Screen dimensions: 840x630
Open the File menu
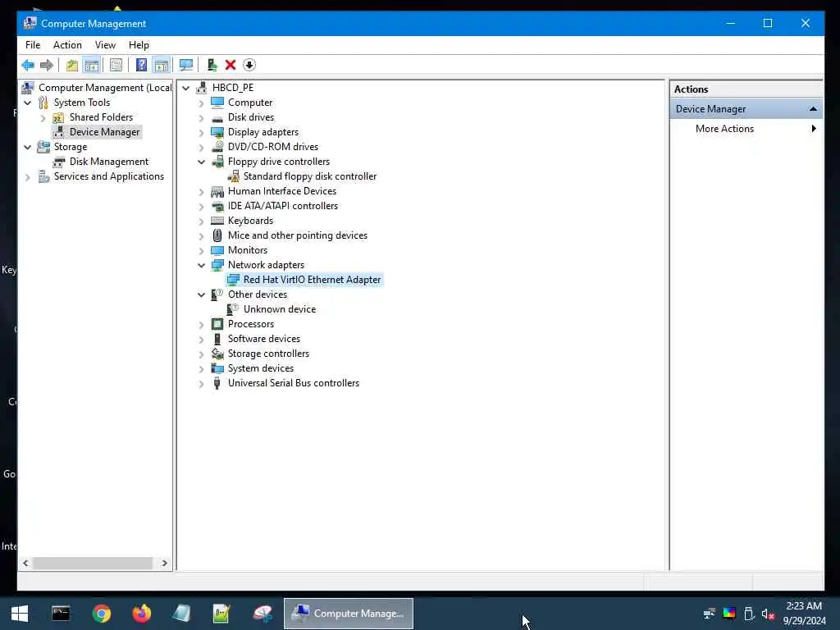point(33,45)
